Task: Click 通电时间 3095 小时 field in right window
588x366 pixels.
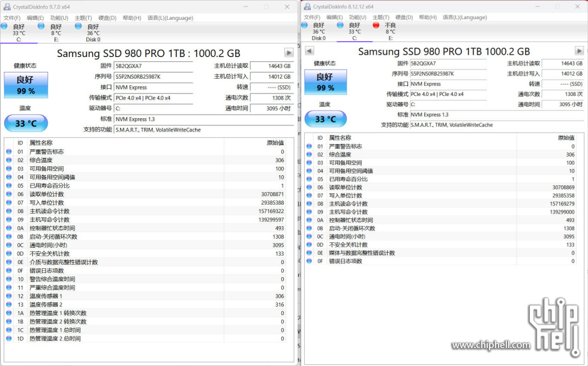Action: click(x=563, y=104)
